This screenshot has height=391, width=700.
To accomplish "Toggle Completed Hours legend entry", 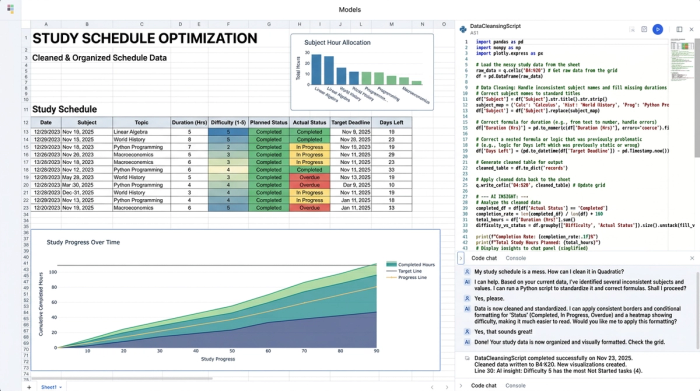I will 410,264.
